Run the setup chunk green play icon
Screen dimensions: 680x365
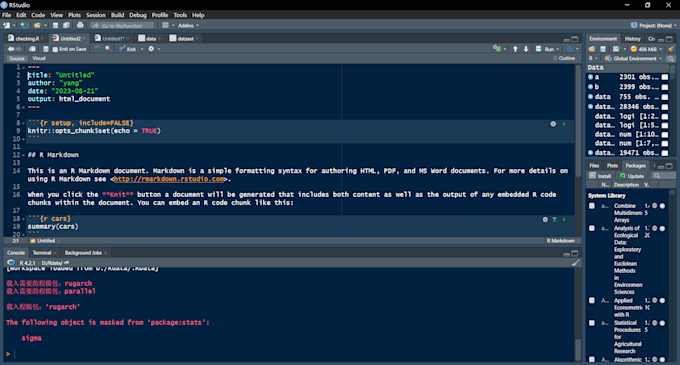564,124
